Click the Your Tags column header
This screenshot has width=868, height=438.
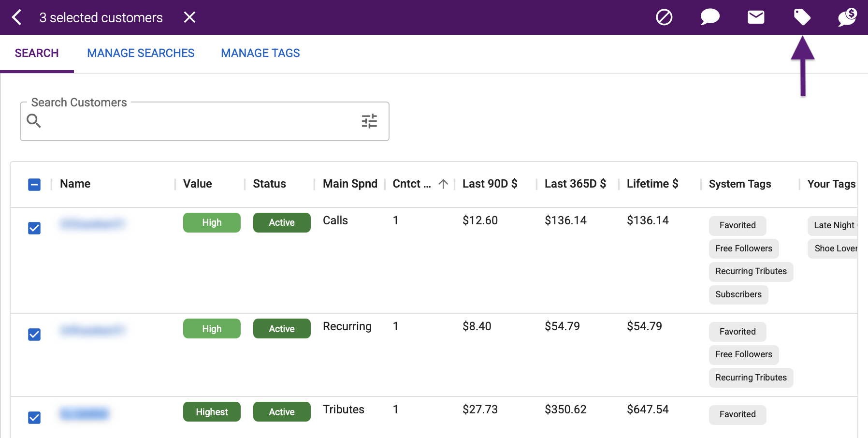(831, 184)
